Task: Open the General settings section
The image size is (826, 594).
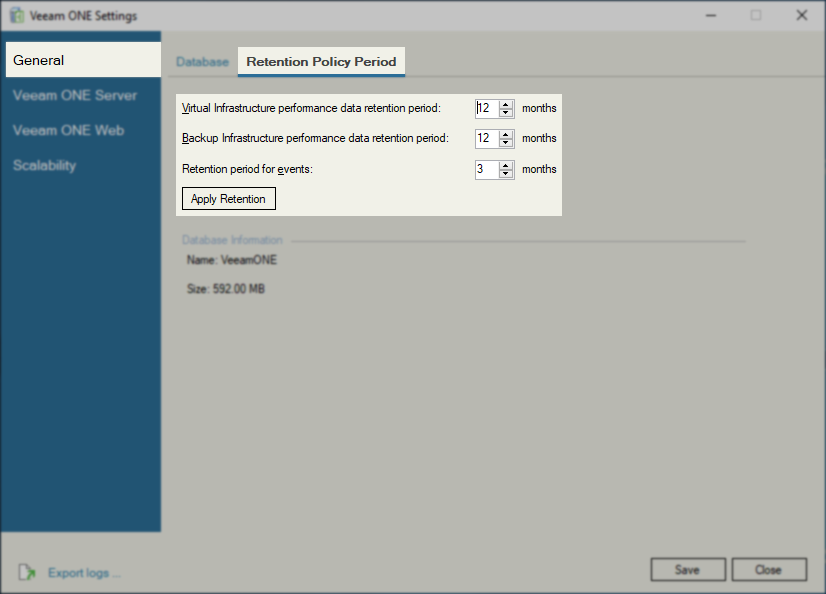Action: click(x=83, y=60)
